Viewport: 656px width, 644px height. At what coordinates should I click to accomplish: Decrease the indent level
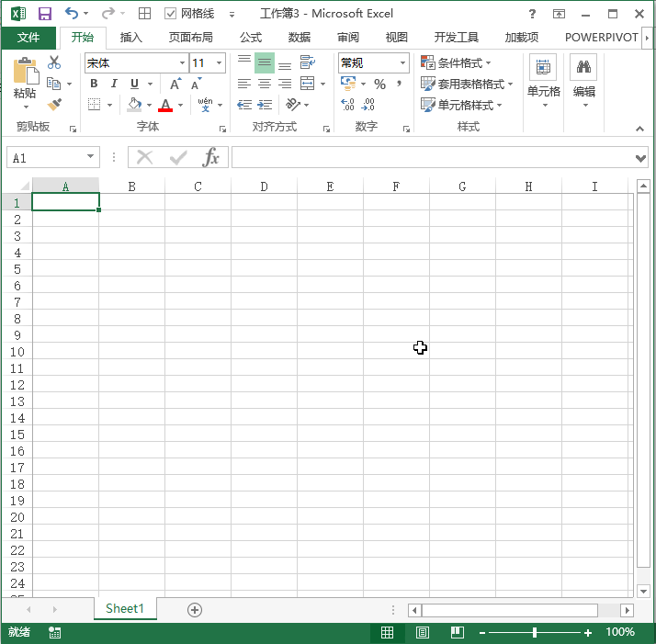coord(244,105)
